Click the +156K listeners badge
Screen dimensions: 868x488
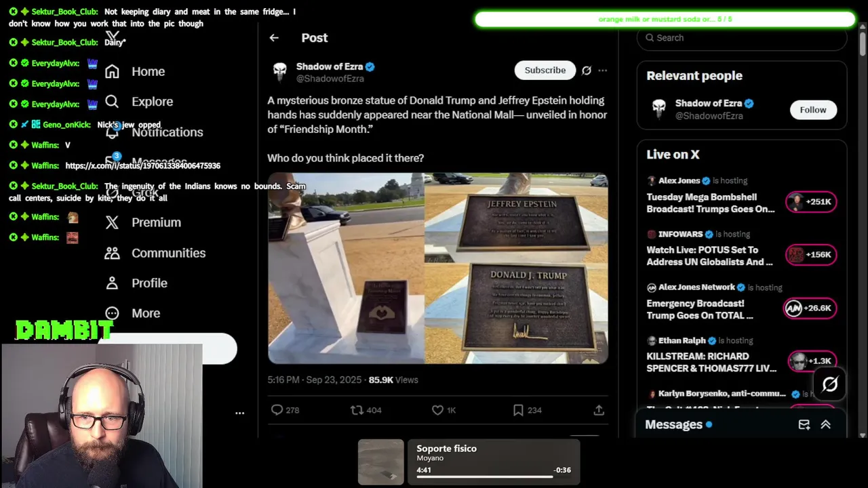coord(810,255)
